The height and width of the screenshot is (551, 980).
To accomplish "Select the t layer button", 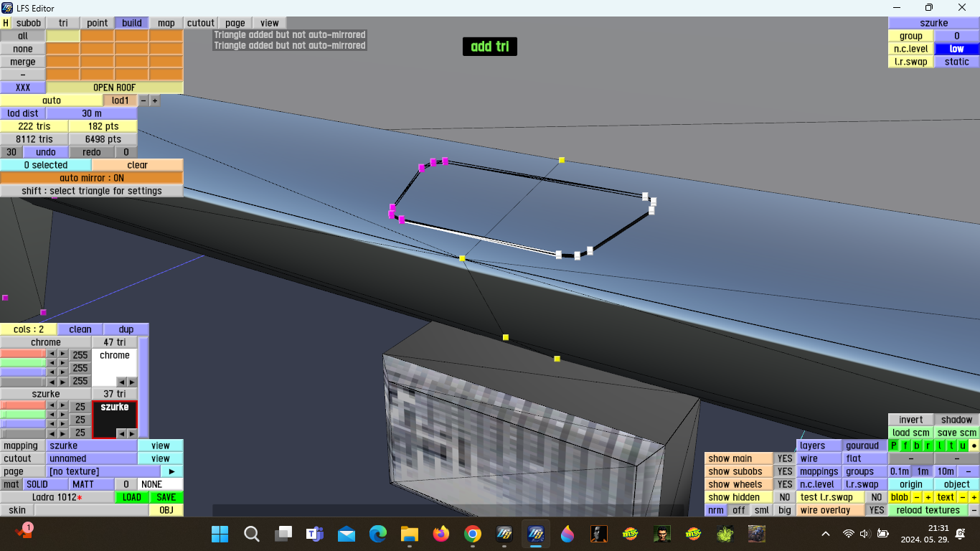I will click(x=951, y=446).
